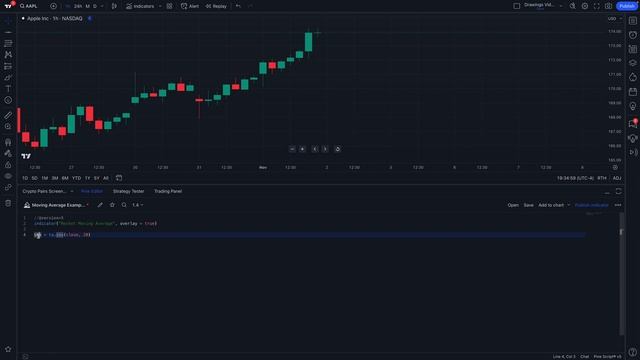640x360 pixels.
Task: Expand the timeframe interval dropdown
Action: point(102,6)
